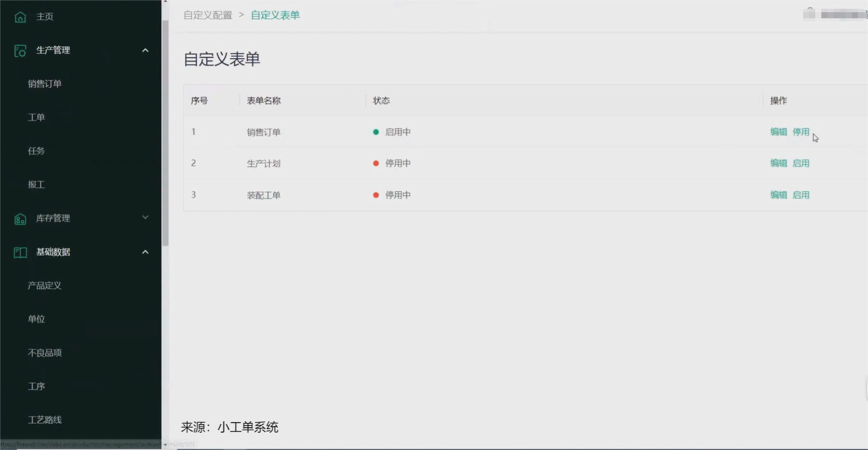Edit the 装配工单 custom form
The height and width of the screenshot is (450, 868).
click(778, 195)
